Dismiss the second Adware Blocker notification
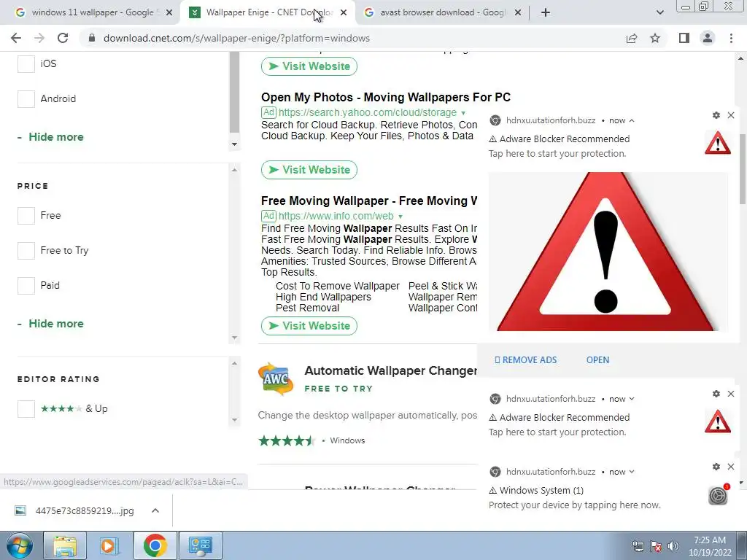 click(x=731, y=394)
